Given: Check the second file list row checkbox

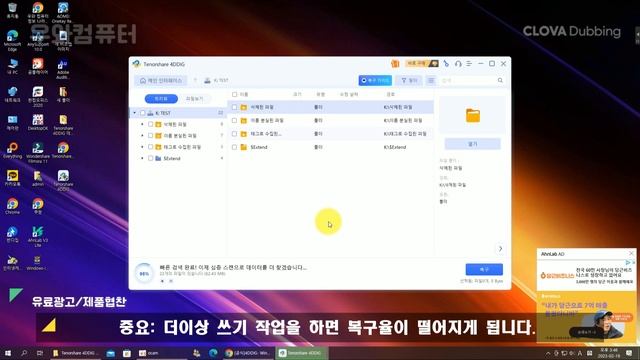Looking at the screenshot, I should click(234, 120).
